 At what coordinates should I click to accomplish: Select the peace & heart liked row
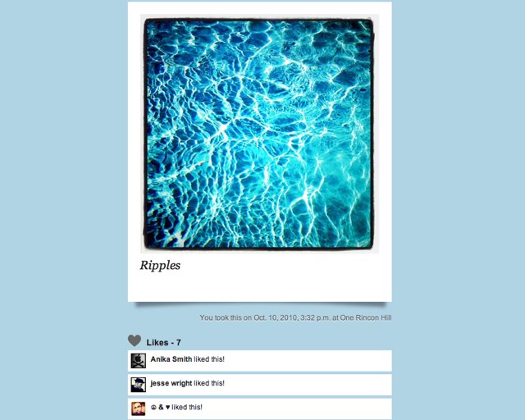click(260, 409)
